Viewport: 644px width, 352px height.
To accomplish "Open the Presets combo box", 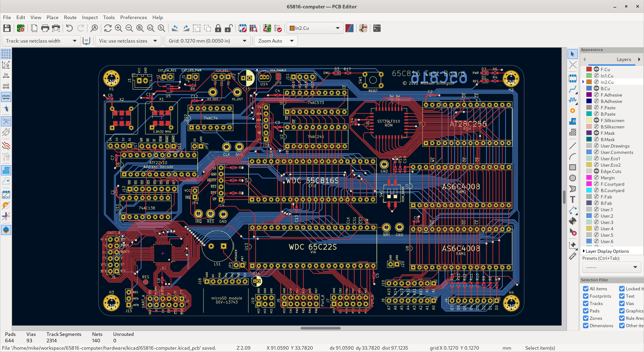I will (611, 267).
